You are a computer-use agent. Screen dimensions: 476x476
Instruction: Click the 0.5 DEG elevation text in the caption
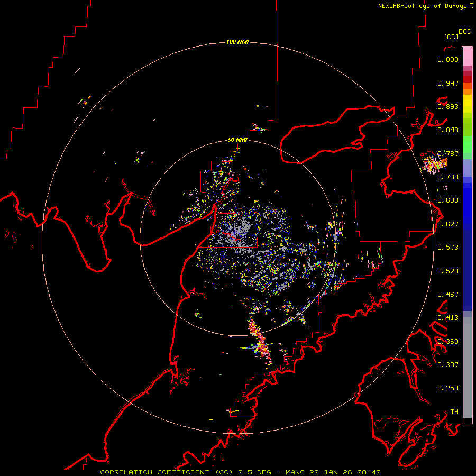tap(255, 472)
